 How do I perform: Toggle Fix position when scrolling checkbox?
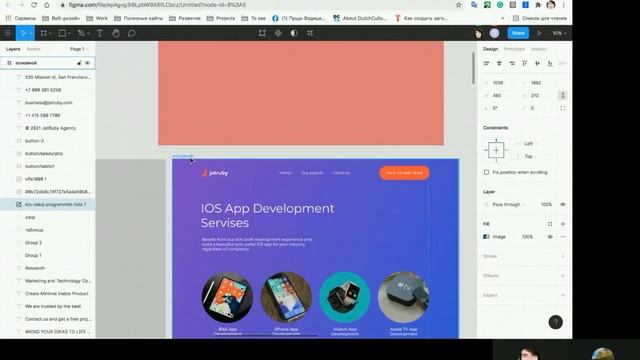tap(486, 172)
